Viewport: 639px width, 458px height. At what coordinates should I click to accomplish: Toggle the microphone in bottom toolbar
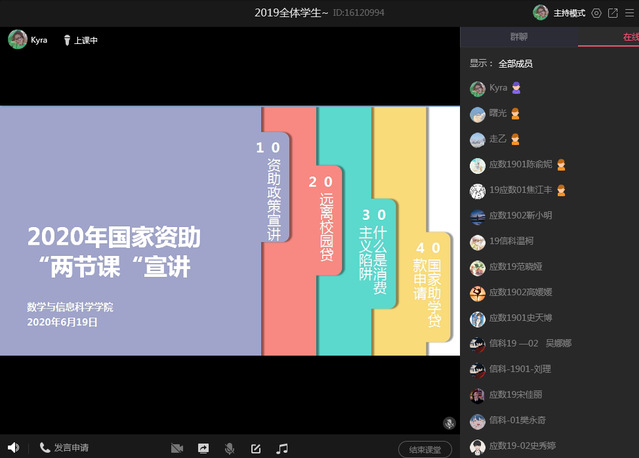[x=229, y=448]
